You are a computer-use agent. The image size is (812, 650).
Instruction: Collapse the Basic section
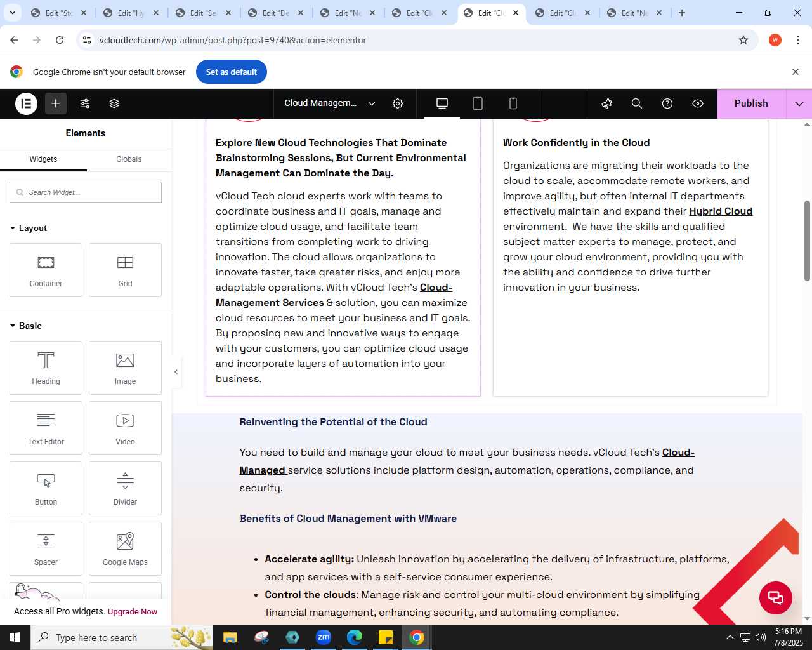26,326
